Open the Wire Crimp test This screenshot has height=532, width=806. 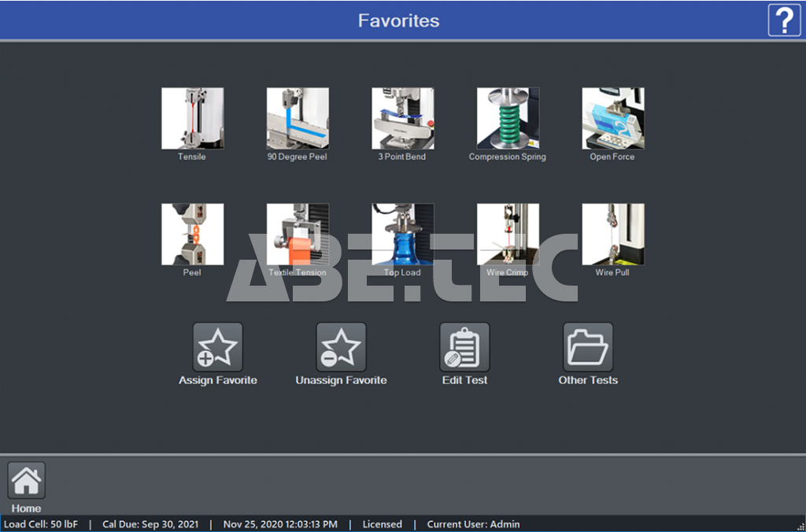(508, 235)
